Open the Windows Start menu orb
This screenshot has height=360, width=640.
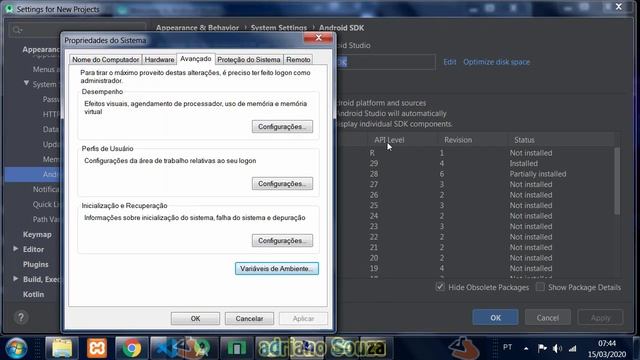pyautogui.click(x=16, y=348)
